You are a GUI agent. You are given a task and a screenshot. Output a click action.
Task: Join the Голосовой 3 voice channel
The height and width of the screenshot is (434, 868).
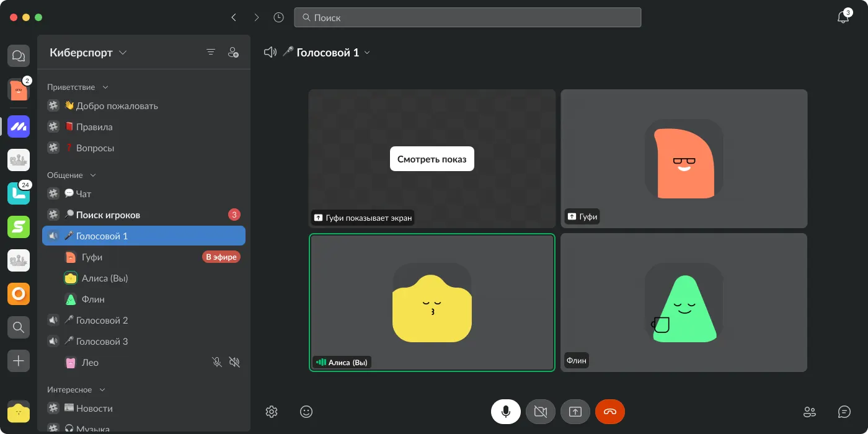point(144,342)
